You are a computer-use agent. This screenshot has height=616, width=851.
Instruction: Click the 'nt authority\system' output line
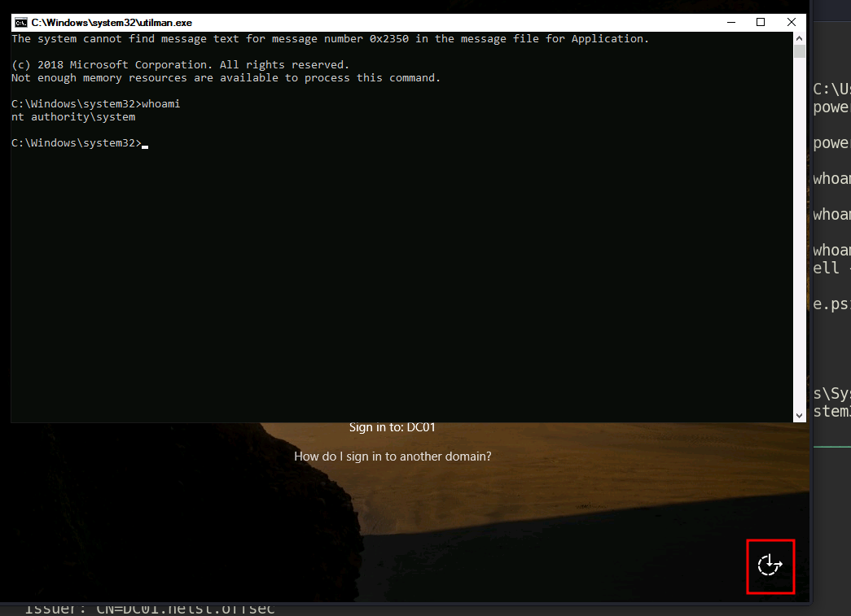click(x=73, y=117)
